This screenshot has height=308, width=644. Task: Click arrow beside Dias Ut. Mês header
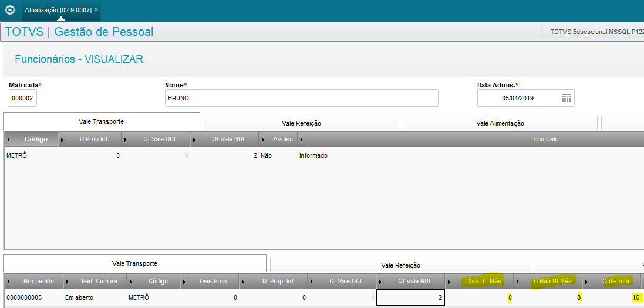(449, 282)
